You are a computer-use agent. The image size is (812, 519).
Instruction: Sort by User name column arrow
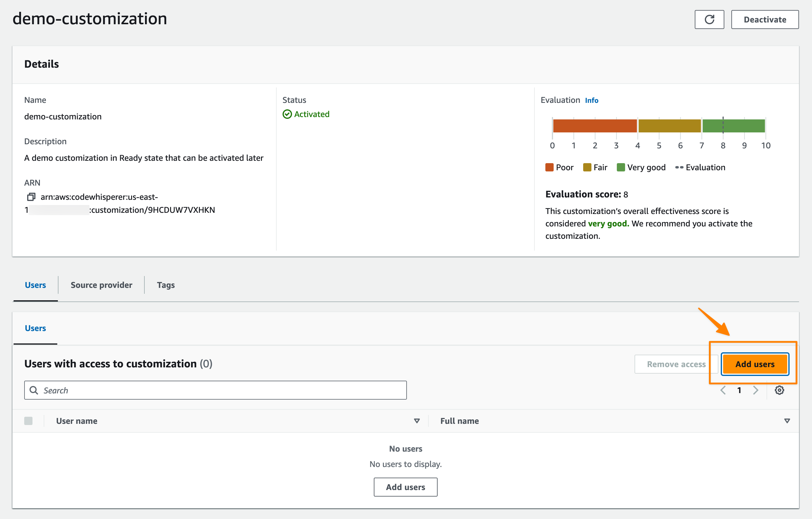pos(417,421)
